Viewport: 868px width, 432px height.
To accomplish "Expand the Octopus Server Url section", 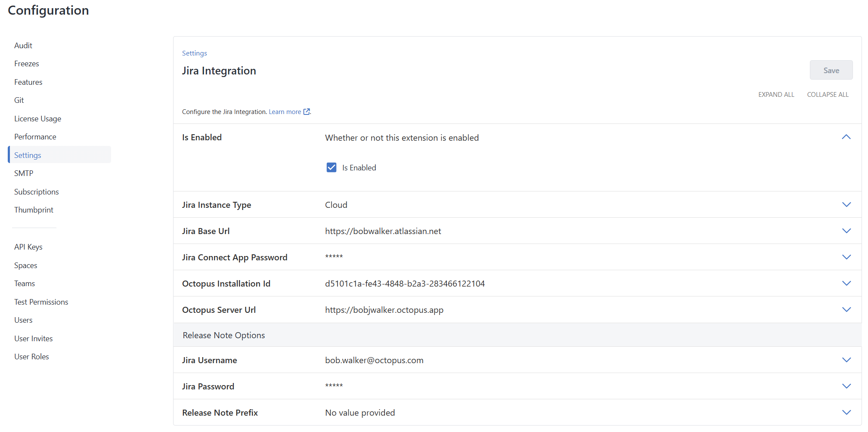I will click(846, 309).
